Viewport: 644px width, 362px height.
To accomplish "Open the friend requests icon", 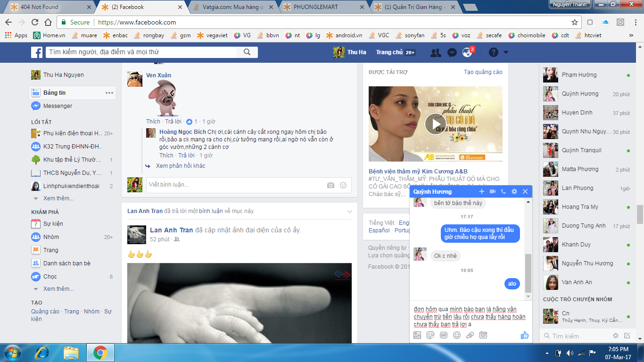I will tap(436, 52).
